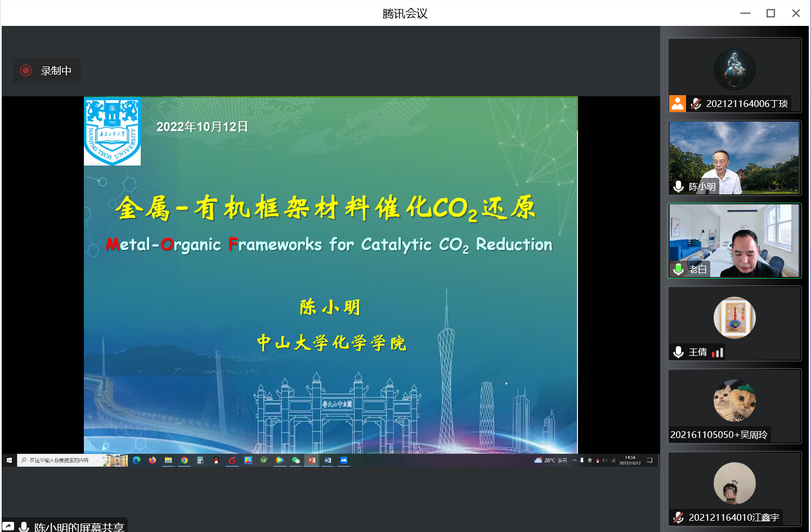Open WeChat in the shared taskbar

pos(295,460)
